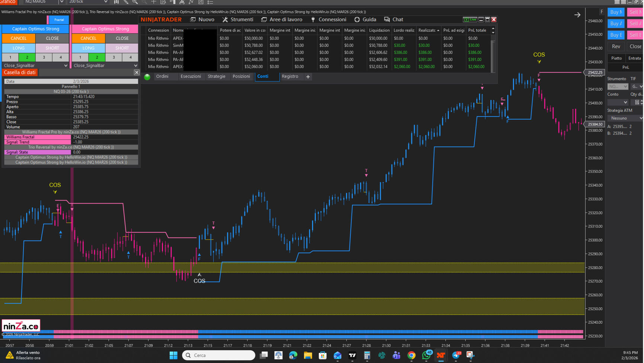Toggle the blue Fractal button
Image resolution: width=644 pixels, height=363 pixels.
pyautogui.click(x=59, y=20)
